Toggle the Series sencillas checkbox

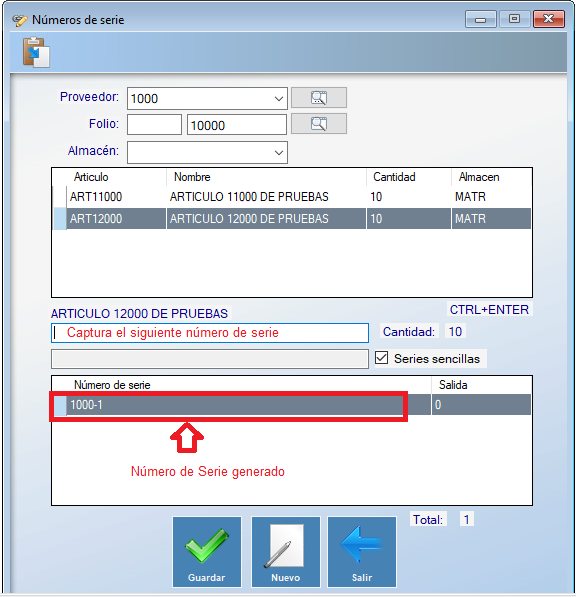(381, 358)
